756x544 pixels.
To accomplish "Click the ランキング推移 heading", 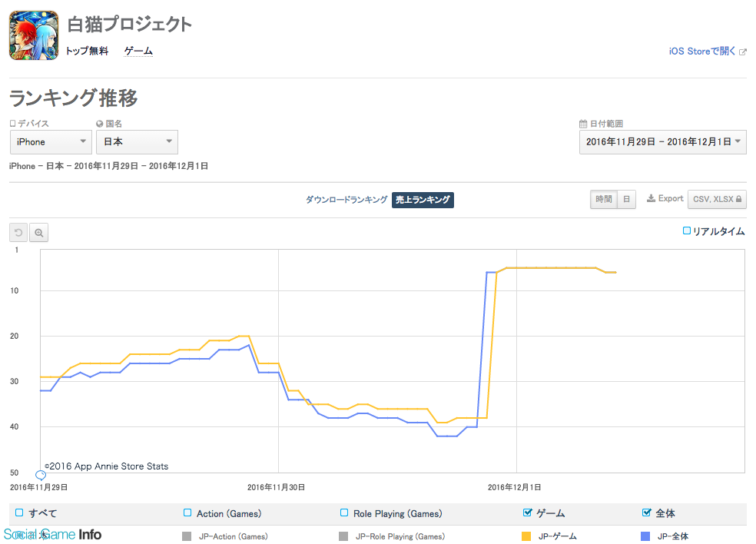I will pyautogui.click(x=73, y=98).
